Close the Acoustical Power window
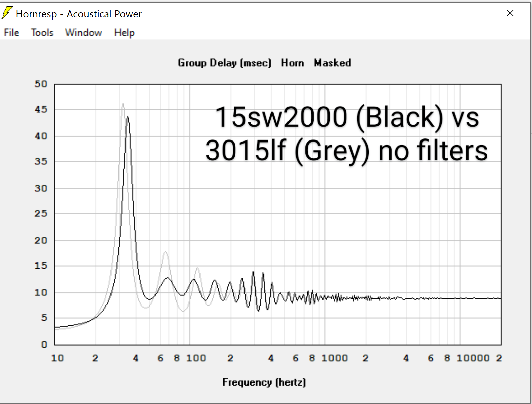 [x=510, y=13]
